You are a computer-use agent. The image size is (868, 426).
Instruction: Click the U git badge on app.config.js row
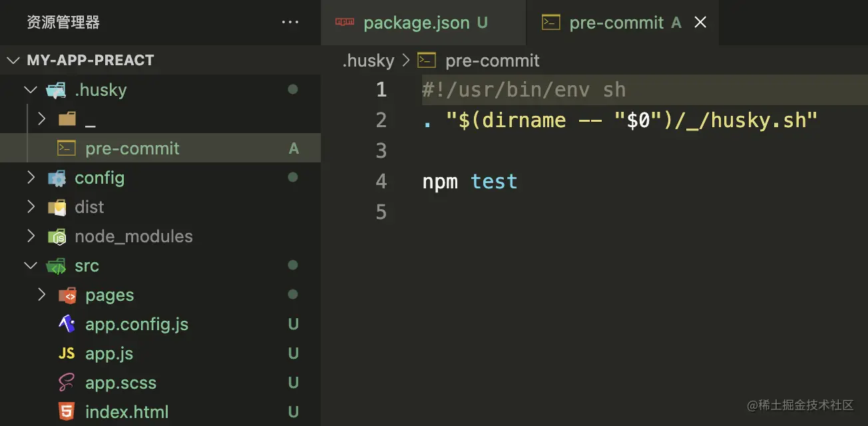click(294, 324)
